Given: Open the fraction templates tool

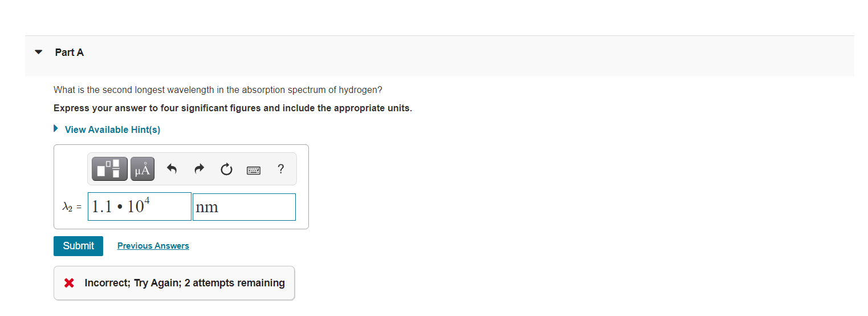Looking at the screenshot, I should (x=109, y=169).
